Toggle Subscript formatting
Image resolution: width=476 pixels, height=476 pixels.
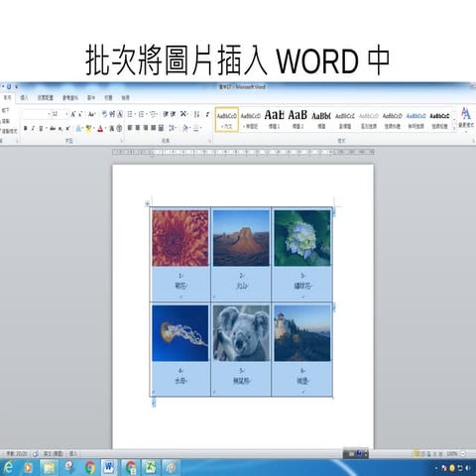click(x=60, y=128)
